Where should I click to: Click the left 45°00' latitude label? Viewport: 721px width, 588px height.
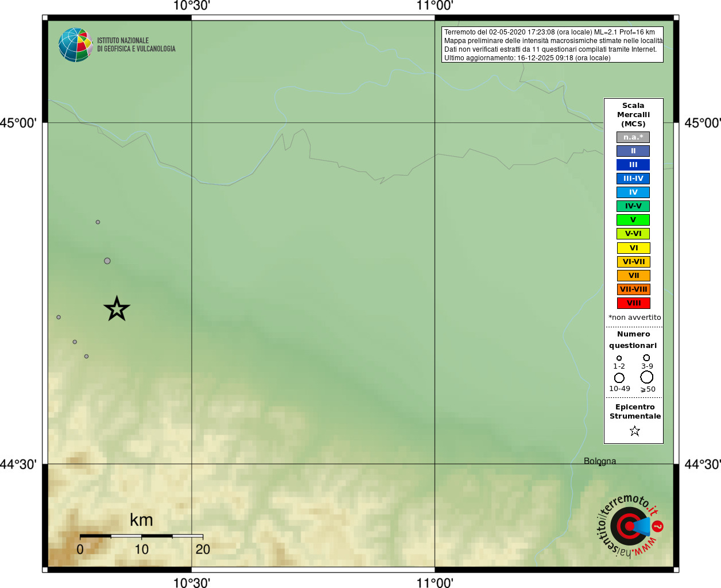pyautogui.click(x=18, y=123)
